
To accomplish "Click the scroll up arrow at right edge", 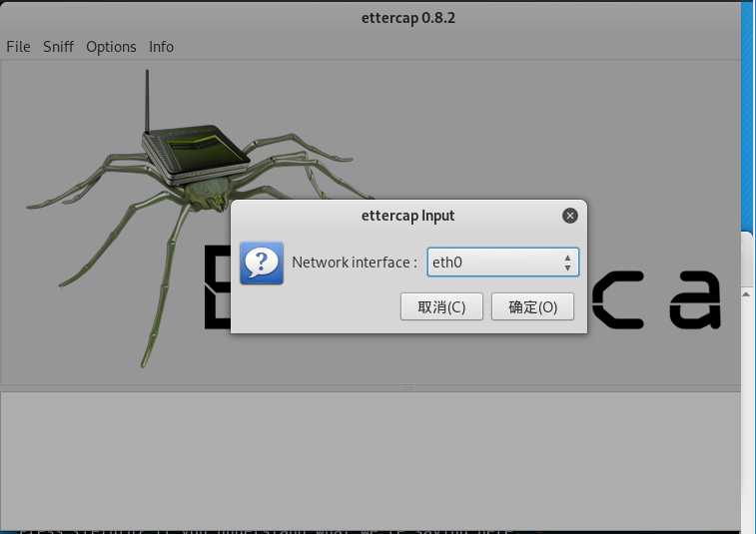I will tap(746, 294).
